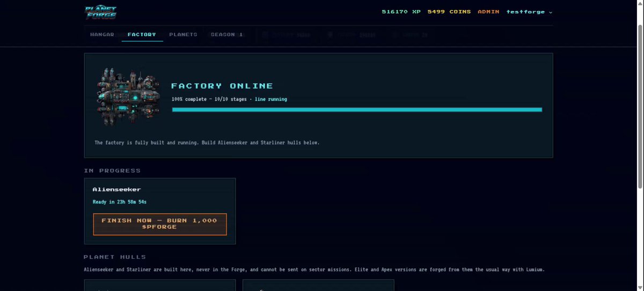Image resolution: width=644 pixels, height=291 pixels.
Task: Click the '100% complete – 10/10 stages' status text
Action: 209,99
